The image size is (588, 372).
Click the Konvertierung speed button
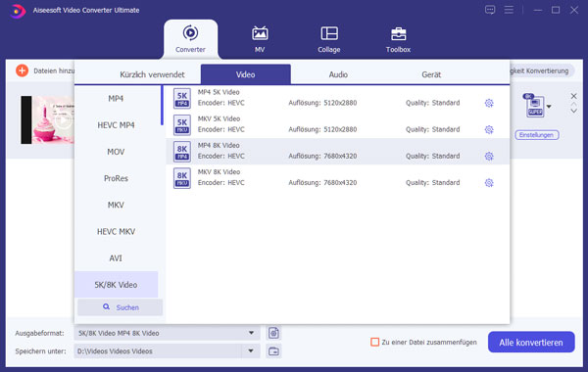click(542, 70)
